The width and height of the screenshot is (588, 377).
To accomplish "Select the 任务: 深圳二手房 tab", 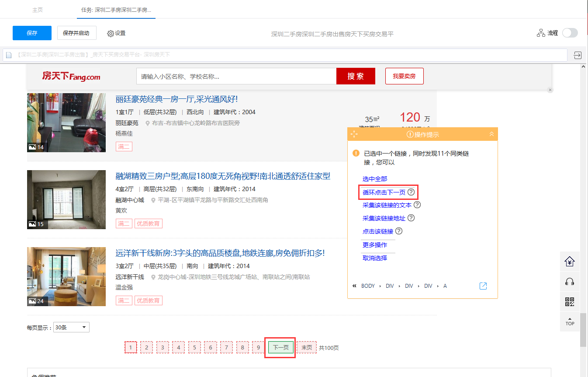I will tap(116, 10).
